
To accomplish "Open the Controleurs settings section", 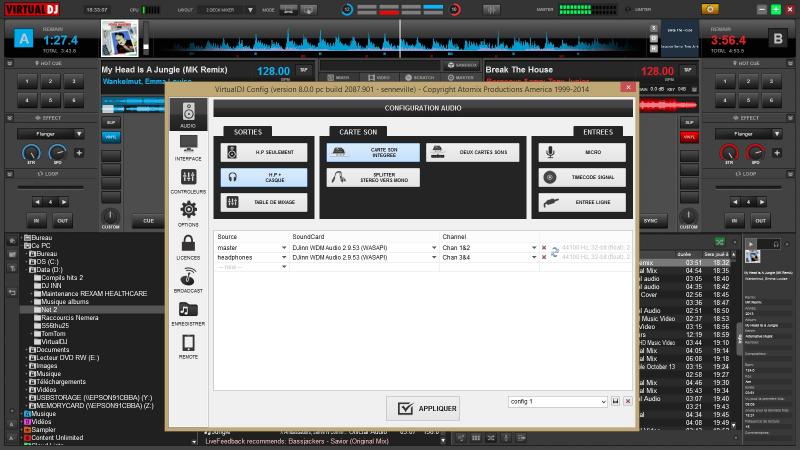I will point(188,179).
